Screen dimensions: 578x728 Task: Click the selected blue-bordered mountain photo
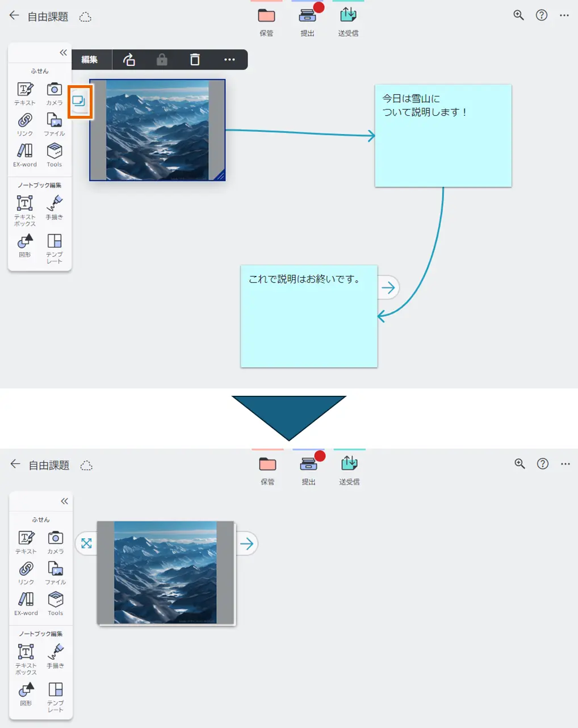click(x=157, y=130)
